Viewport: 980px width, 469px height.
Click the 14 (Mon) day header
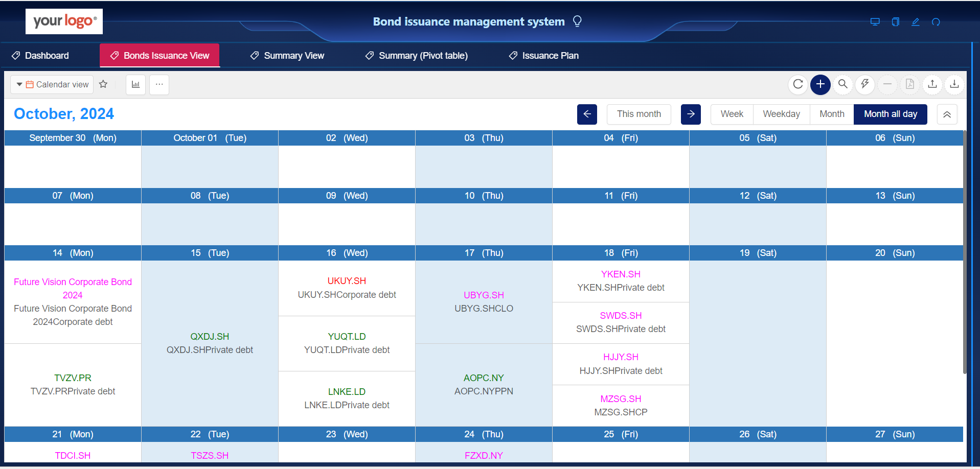tap(73, 253)
